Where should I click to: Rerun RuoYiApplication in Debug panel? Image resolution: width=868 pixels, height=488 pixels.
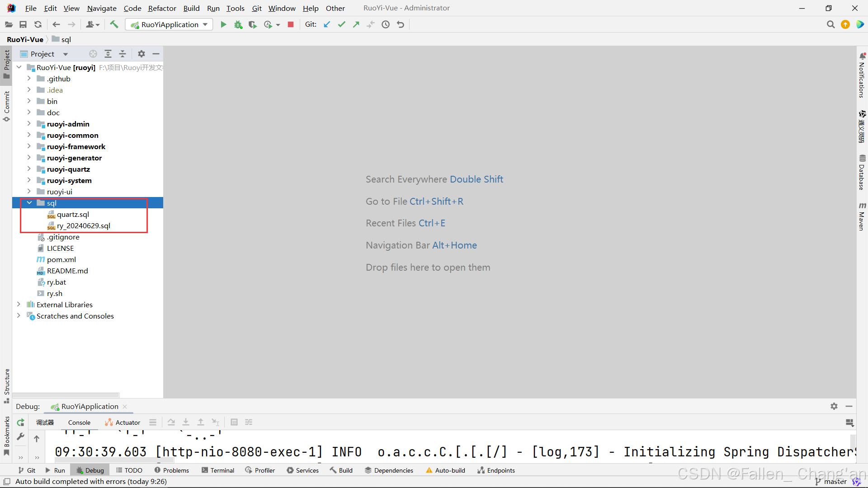point(21,422)
